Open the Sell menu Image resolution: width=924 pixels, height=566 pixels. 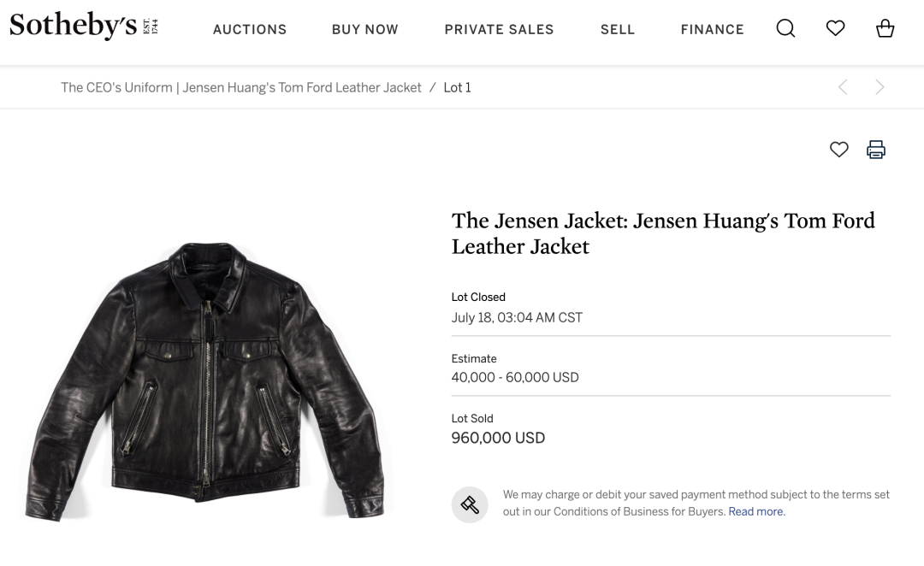coord(618,29)
